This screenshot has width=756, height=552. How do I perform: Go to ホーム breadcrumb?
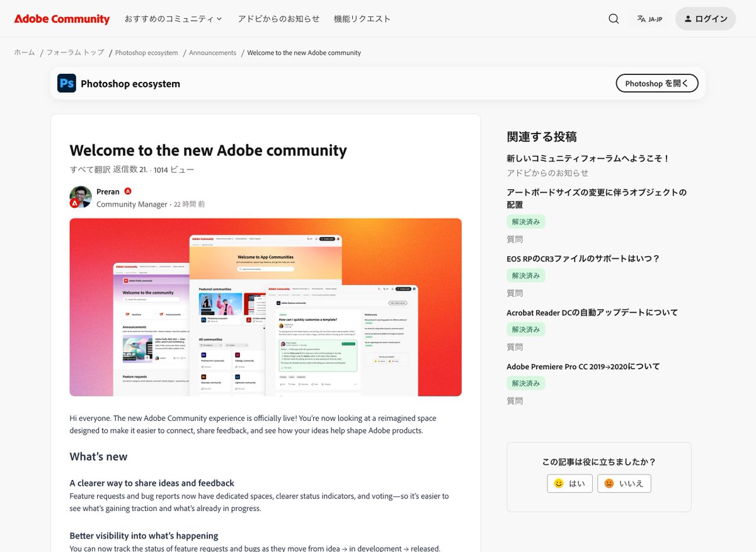coord(25,53)
